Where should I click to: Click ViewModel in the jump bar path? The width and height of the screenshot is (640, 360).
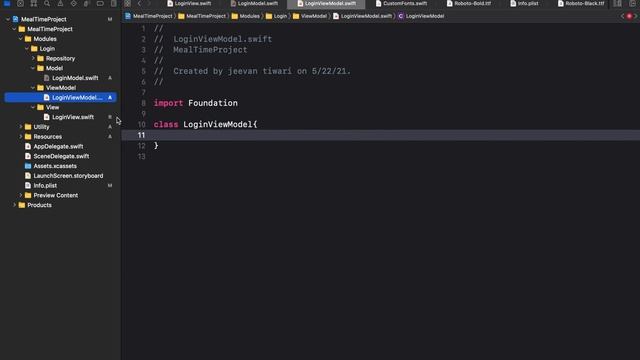click(310, 16)
